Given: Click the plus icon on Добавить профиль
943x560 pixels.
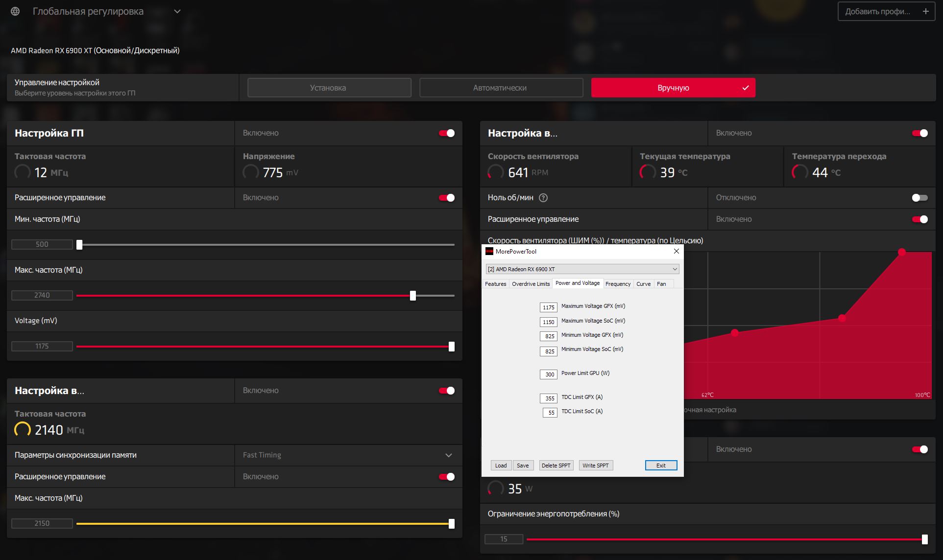Looking at the screenshot, I should [925, 11].
